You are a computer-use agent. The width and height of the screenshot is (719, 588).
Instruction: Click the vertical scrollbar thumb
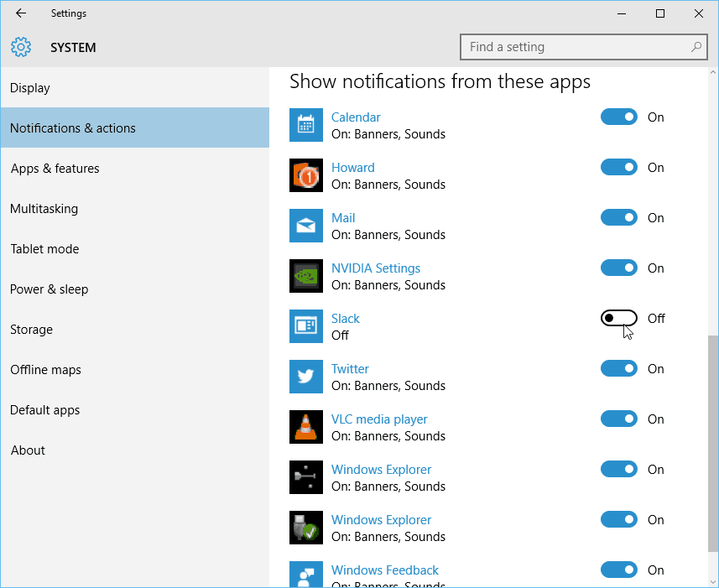click(x=712, y=444)
